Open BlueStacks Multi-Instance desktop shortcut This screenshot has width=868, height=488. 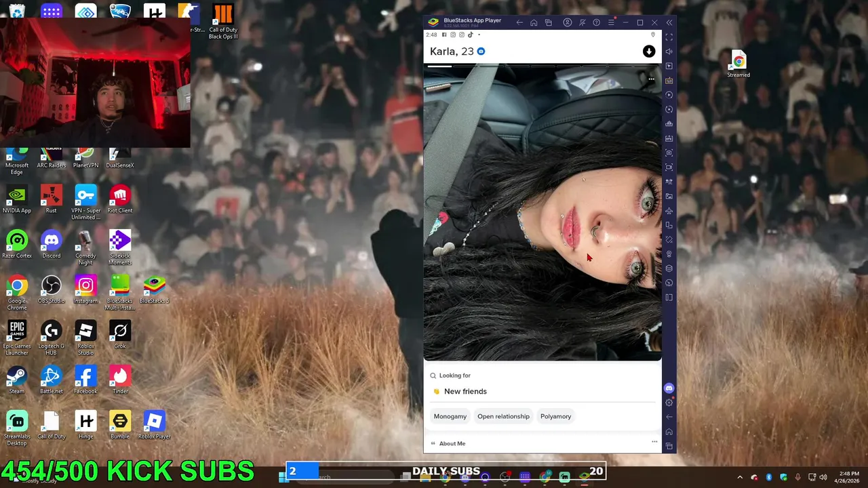(x=120, y=293)
